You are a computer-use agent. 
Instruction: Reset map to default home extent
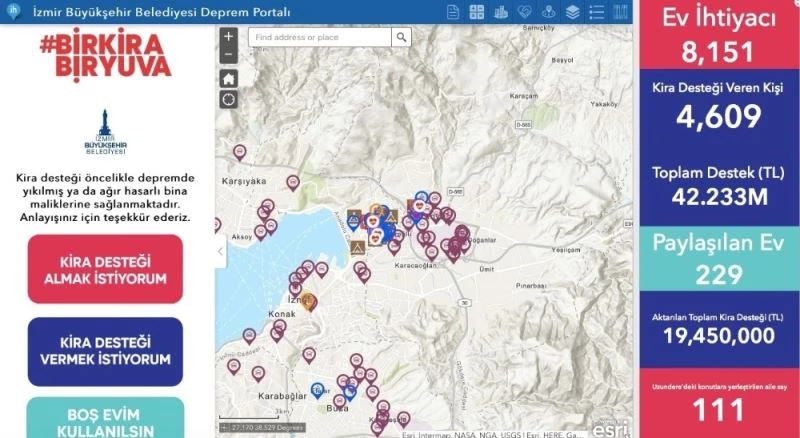coord(229,77)
